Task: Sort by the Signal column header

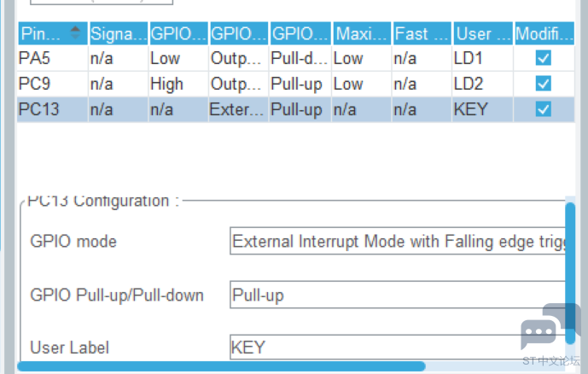Action: (x=119, y=33)
